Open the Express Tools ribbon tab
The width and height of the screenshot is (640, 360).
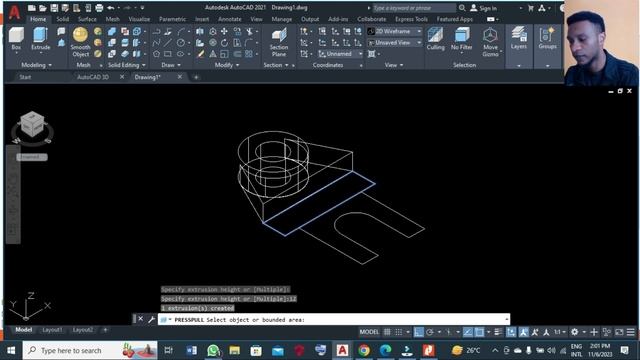tap(411, 19)
